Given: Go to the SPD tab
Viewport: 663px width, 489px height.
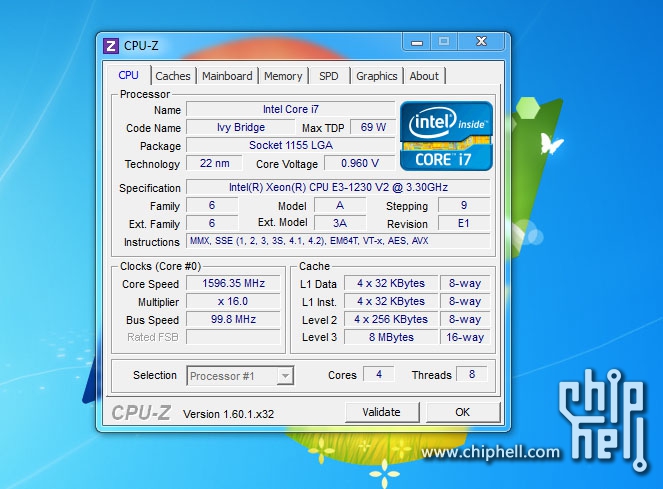Looking at the screenshot, I should pos(329,76).
